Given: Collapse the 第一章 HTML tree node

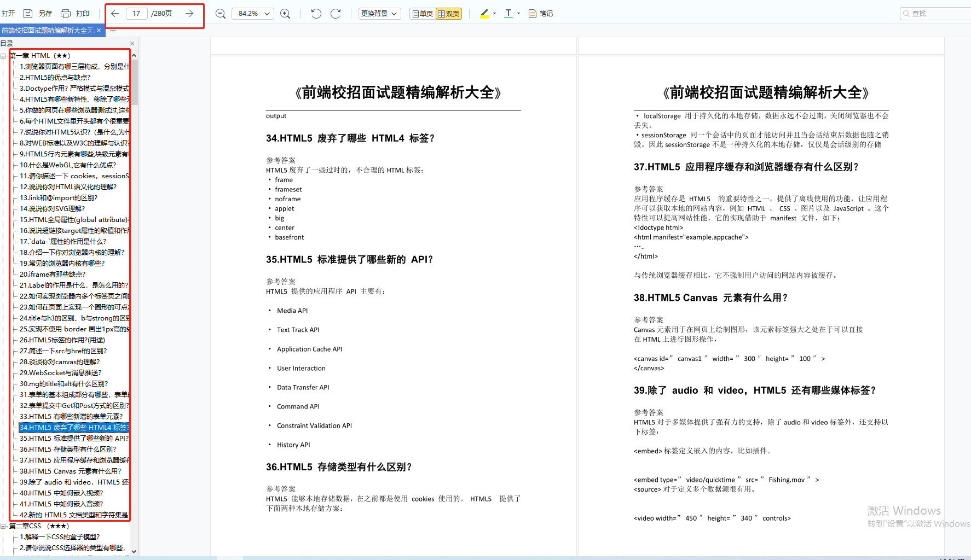Looking at the screenshot, I should coord(4,55).
